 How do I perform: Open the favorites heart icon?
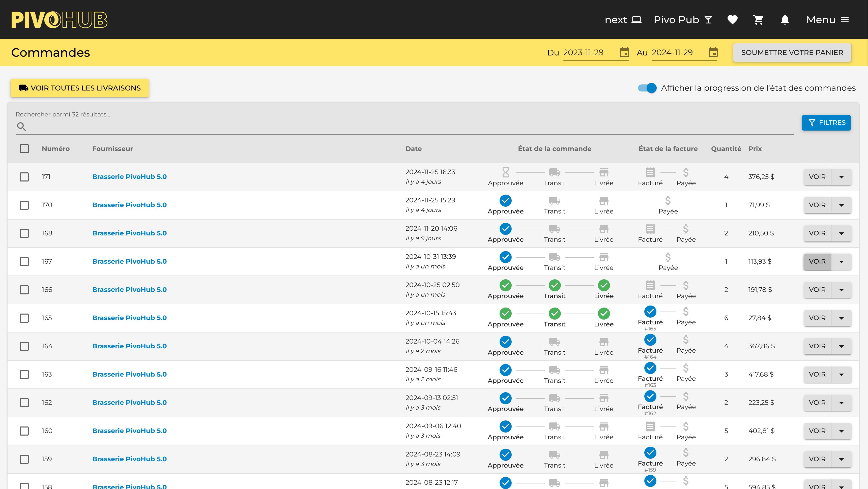tap(732, 19)
